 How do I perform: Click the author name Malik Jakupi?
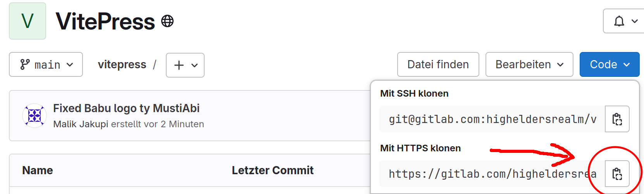[81, 124]
